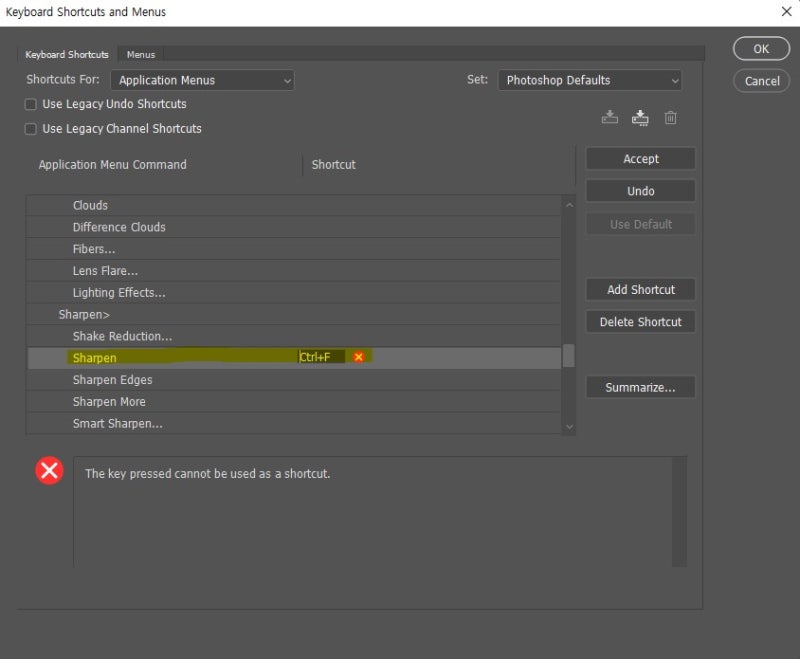Open the Set dropdown showing Photoshop Defaults
800x659 pixels.
pos(590,80)
